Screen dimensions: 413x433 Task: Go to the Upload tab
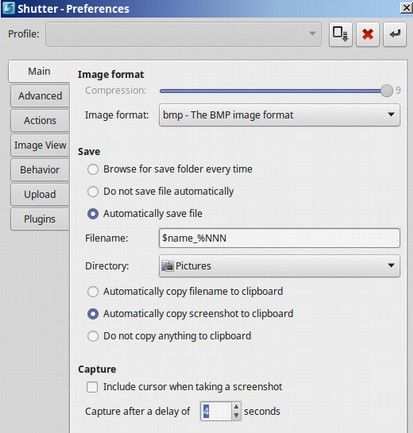[40, 195]
